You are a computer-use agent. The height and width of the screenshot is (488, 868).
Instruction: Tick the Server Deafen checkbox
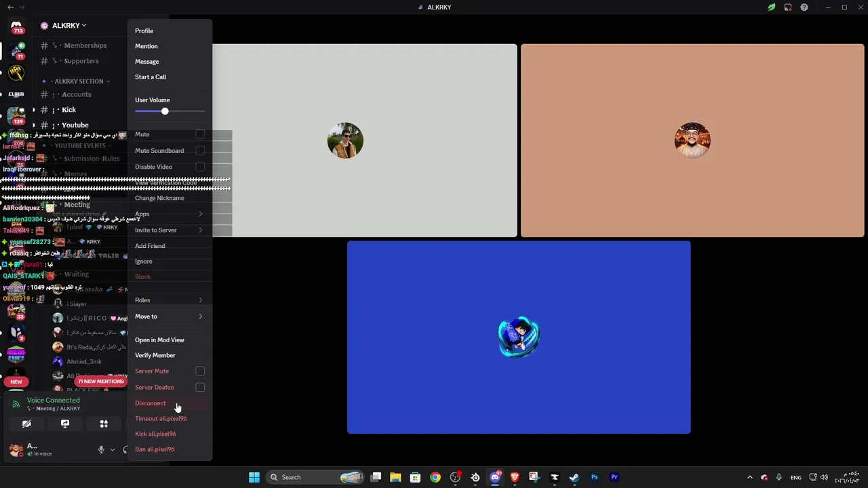(x=200, y=387)
